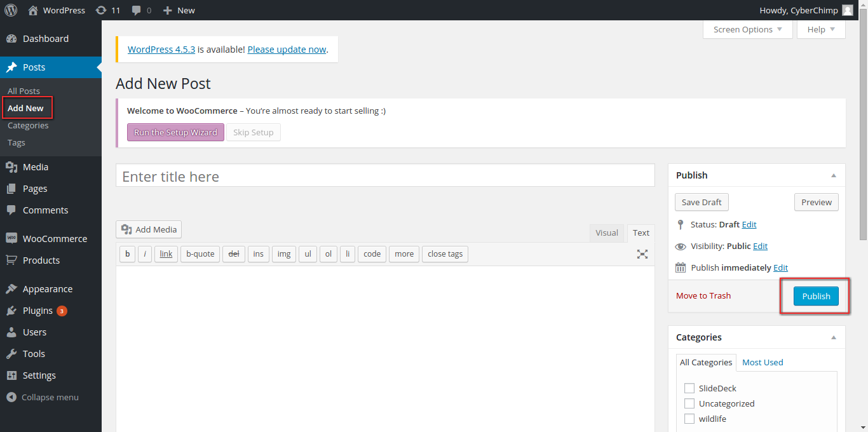Click the close tags button
This screenshot has width=868, height=432.
[445, 254]
